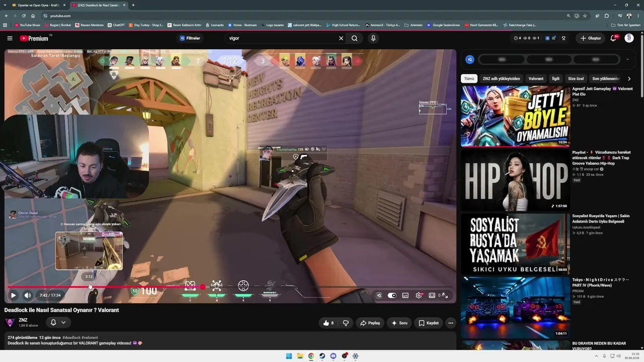Switch to theater mode
The image size is (644, 362).
click(432, 295)
